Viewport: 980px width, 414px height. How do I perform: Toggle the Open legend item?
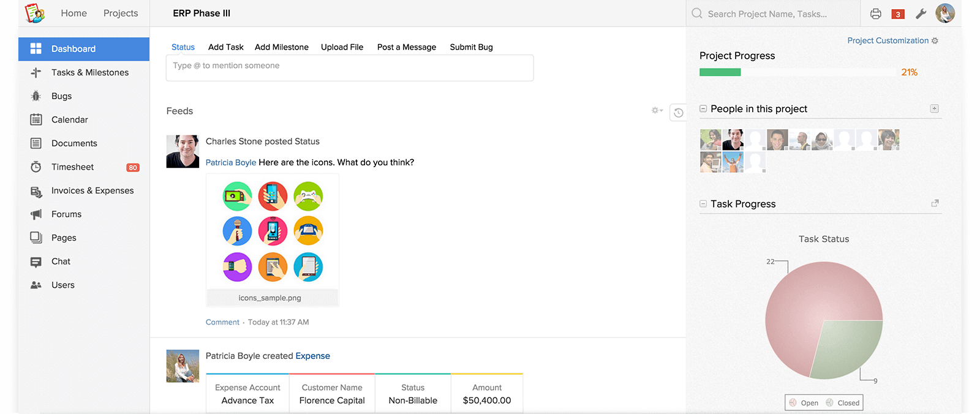pos(804,403)
